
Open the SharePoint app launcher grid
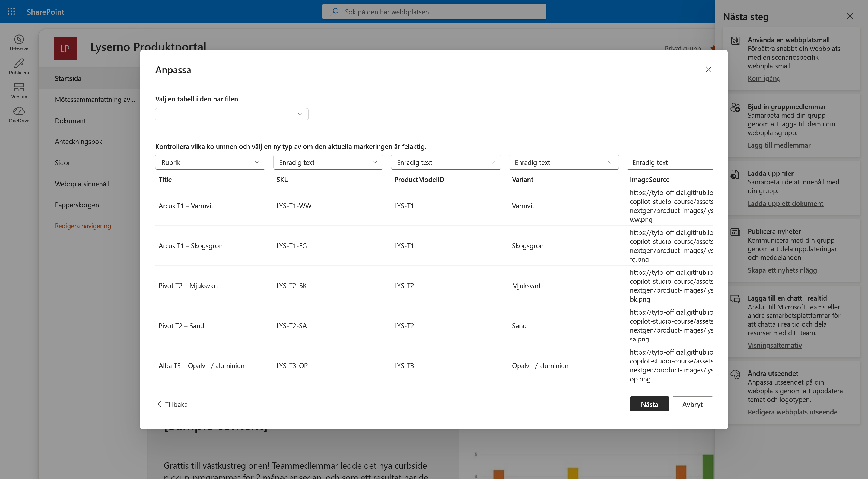pyautogui.click(x=11, y=11)
